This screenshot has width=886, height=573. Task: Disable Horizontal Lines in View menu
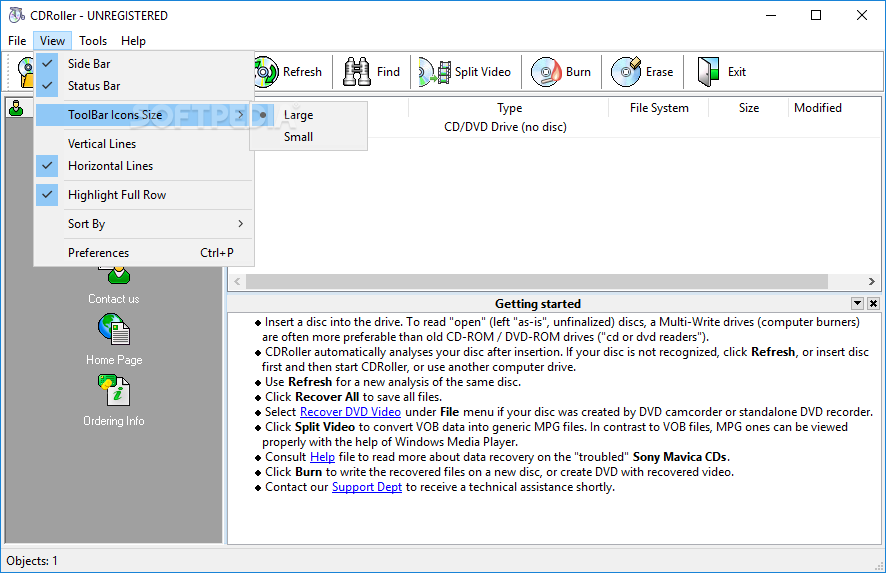pyautogui.click(x=144, y=166)
